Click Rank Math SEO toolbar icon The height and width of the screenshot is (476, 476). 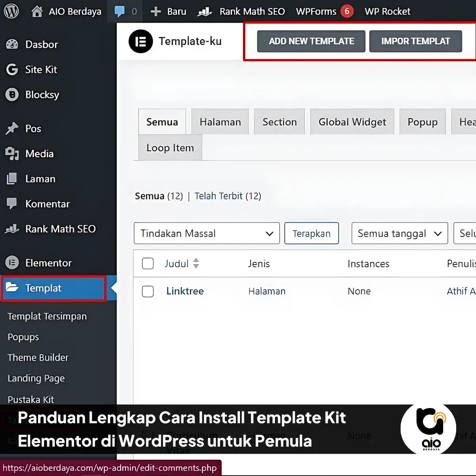pos(205,12)
